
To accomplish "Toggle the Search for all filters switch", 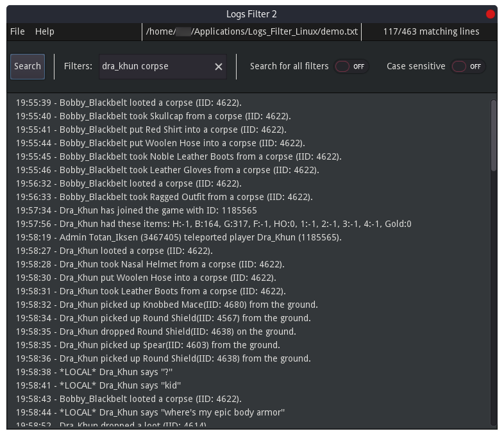I will pos(351,67).
